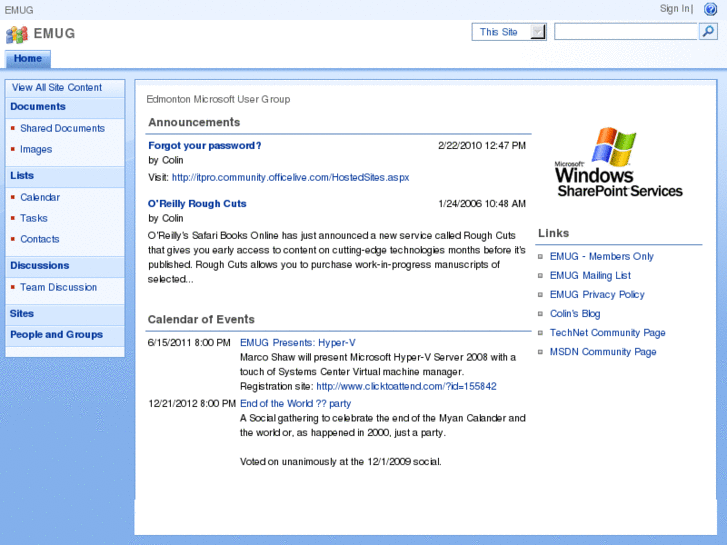Click the Edmonton Microsoft User Group text

[x=218, y=99]
